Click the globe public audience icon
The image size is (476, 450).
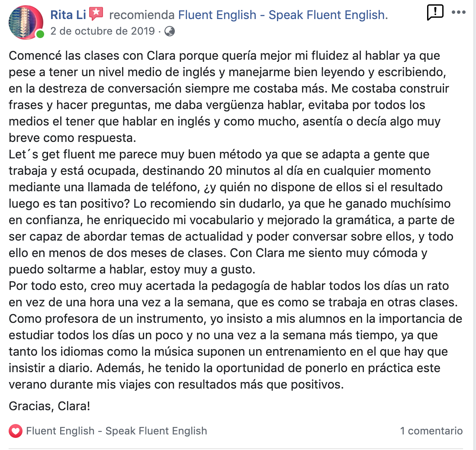point(169,31)
